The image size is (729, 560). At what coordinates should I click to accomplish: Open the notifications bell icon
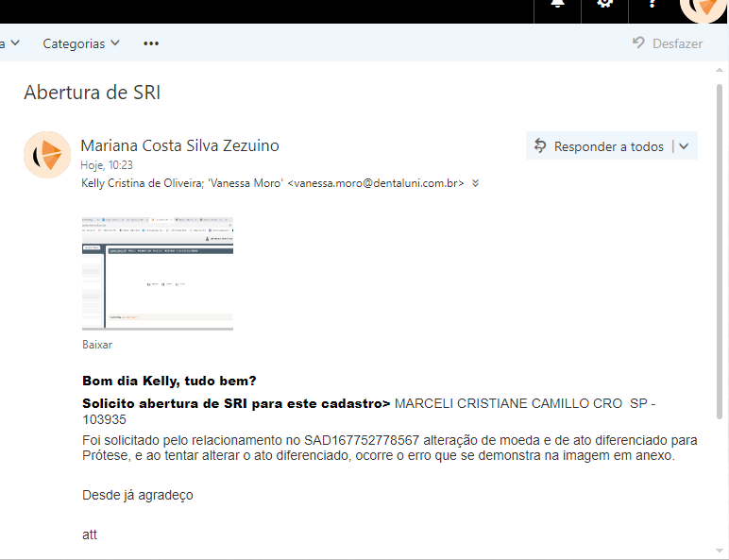557,5
